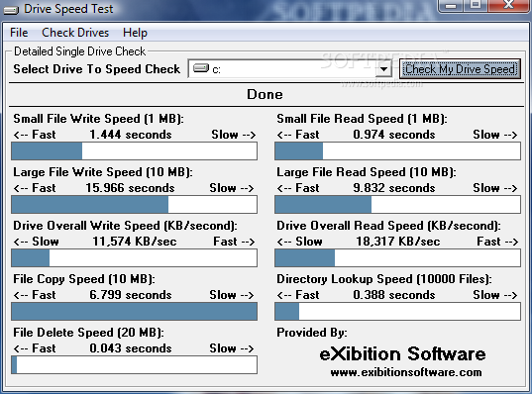Open the Check Drives menu
This screenshot has width=532, height=394.
click(x=75, y=33)
